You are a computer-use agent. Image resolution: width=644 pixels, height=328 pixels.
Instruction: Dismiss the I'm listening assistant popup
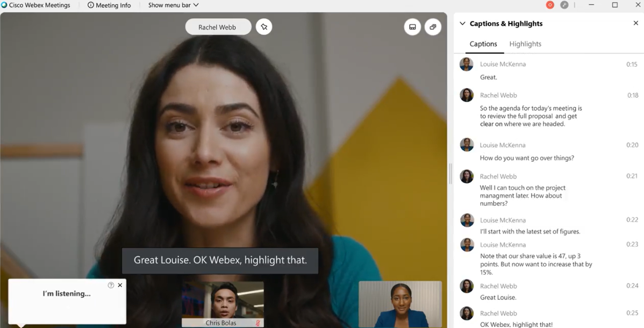[119, 284]
